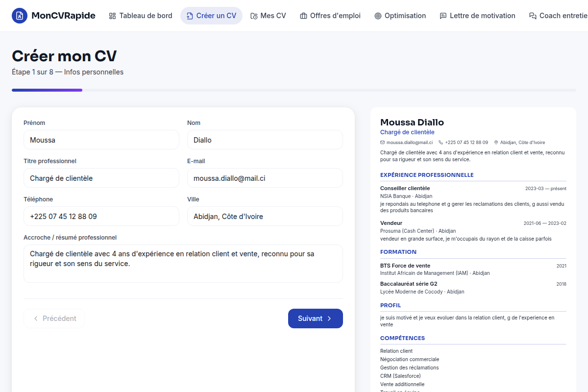The image size is (588, 392).
Task: Go to Mes CV tab
Action: pyautogui.click(x=268, y=16)
